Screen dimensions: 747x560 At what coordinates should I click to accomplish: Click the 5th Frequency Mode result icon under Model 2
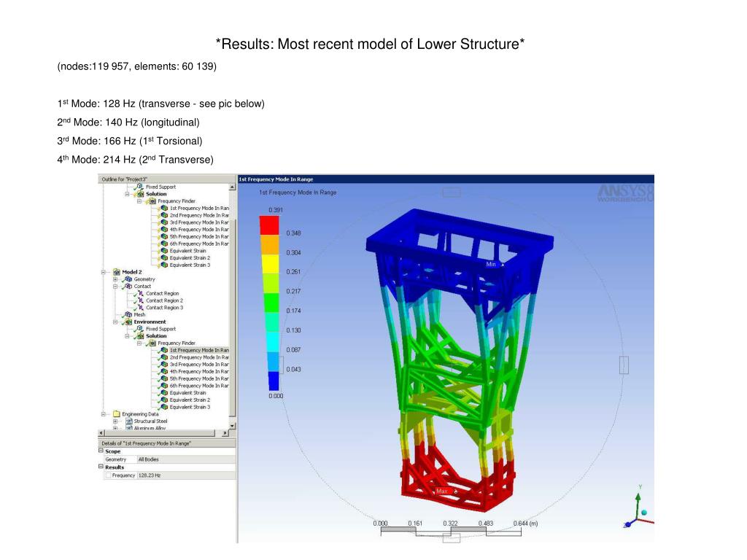click(164, 378)
